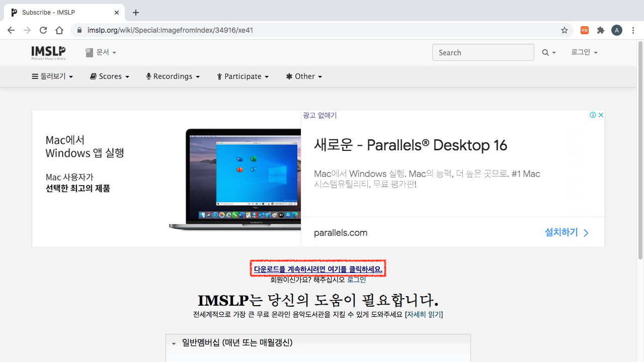Open the 자세히 읽기 link

tap(424, 315)
